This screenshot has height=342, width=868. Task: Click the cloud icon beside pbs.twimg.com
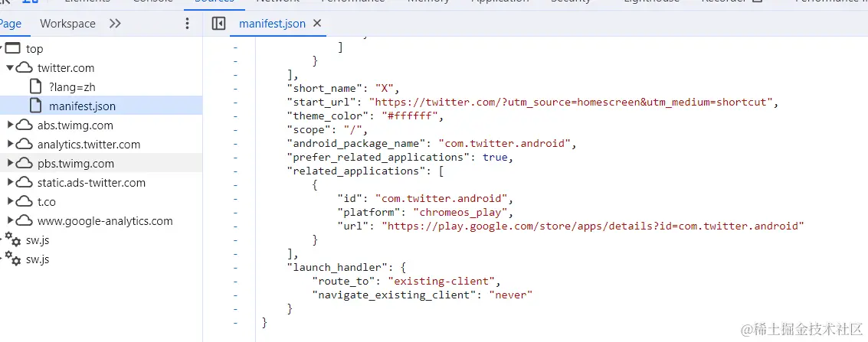[24, 164]
